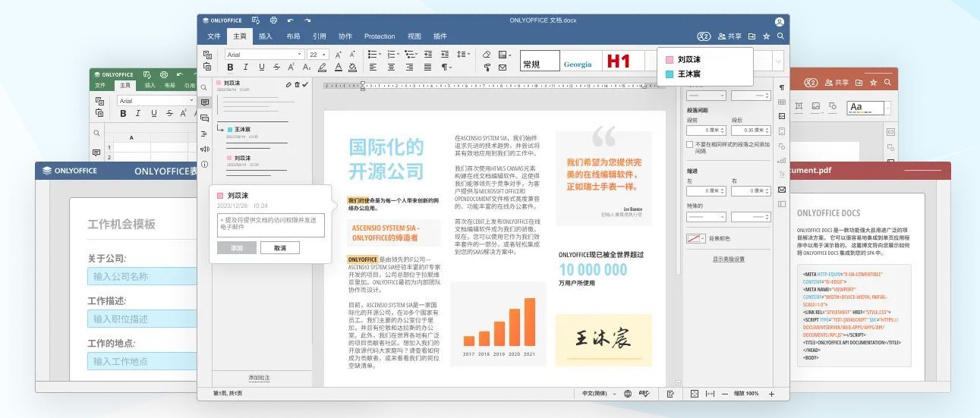
Task: Open the about info icon in left sidebar
Action: coord(204,164)
